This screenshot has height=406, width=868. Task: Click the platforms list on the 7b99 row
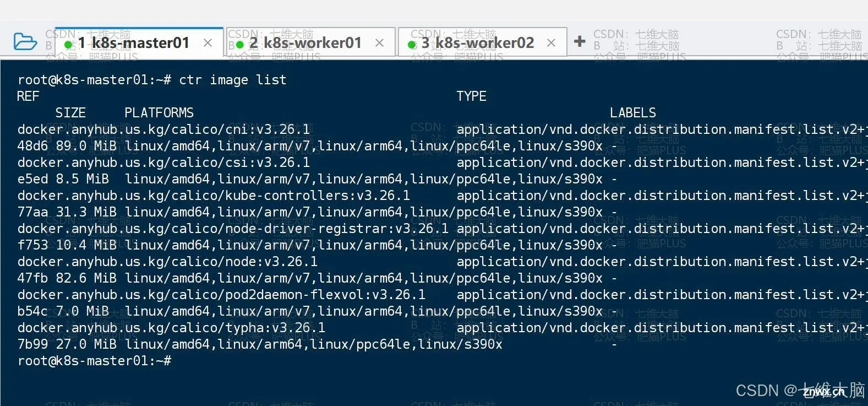point(314,344)
